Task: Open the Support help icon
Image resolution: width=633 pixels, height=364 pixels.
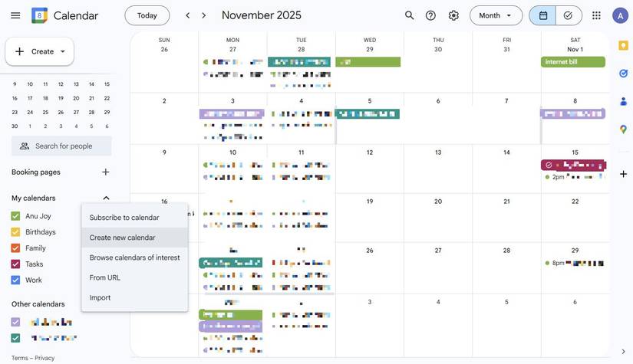Action: (431, 15)
